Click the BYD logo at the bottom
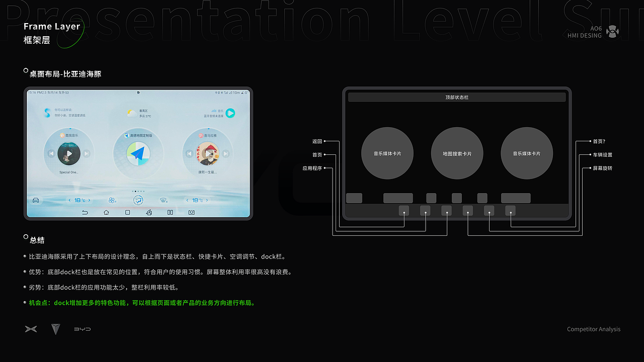 coord(83,329)
